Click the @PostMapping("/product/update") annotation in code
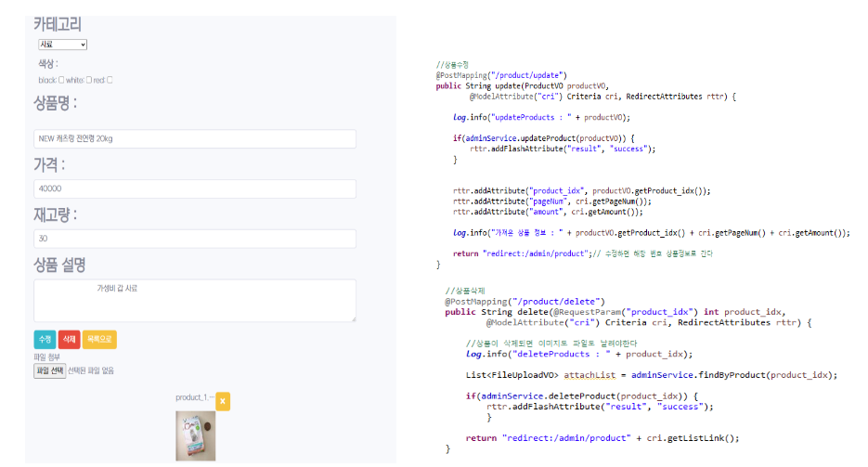Image resolution: width=868 pixels, height=467 pixels. point(501,74)
